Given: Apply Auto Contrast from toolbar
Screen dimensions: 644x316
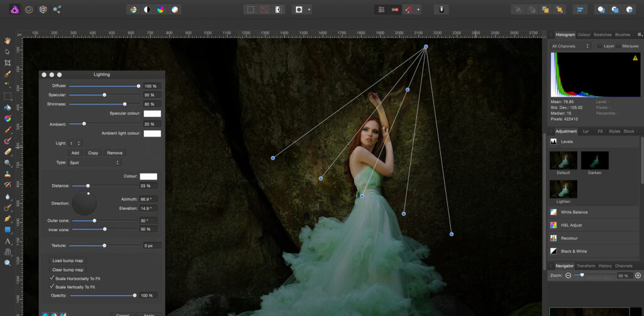Looking at the screenshot, I should [x=147, y=9].
